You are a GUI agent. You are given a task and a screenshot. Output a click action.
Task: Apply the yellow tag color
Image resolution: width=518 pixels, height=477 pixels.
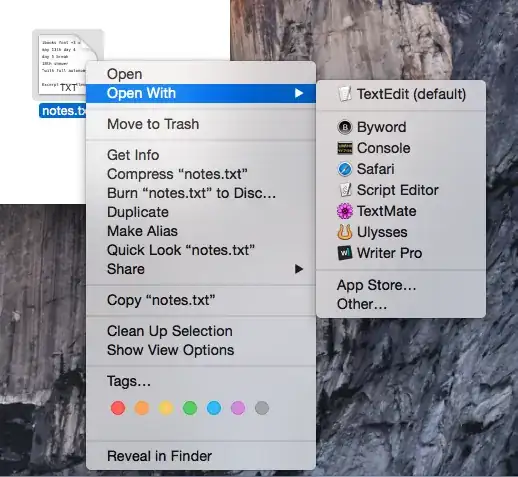(x=166, y=408)
